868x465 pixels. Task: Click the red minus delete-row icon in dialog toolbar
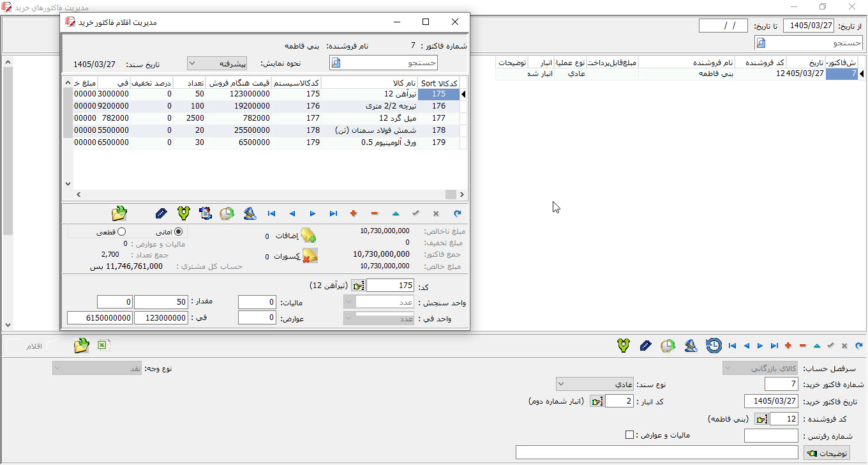tap(374, 213)
